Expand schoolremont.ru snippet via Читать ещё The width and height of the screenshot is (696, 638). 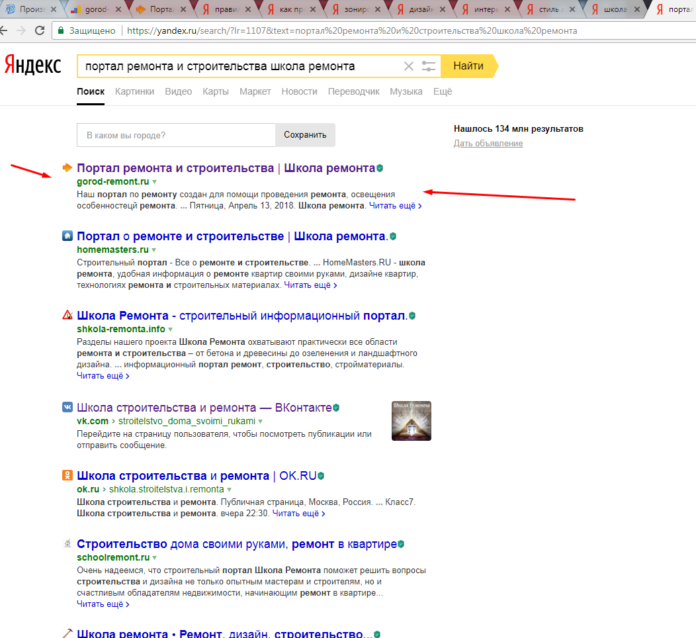coord(103,604)
